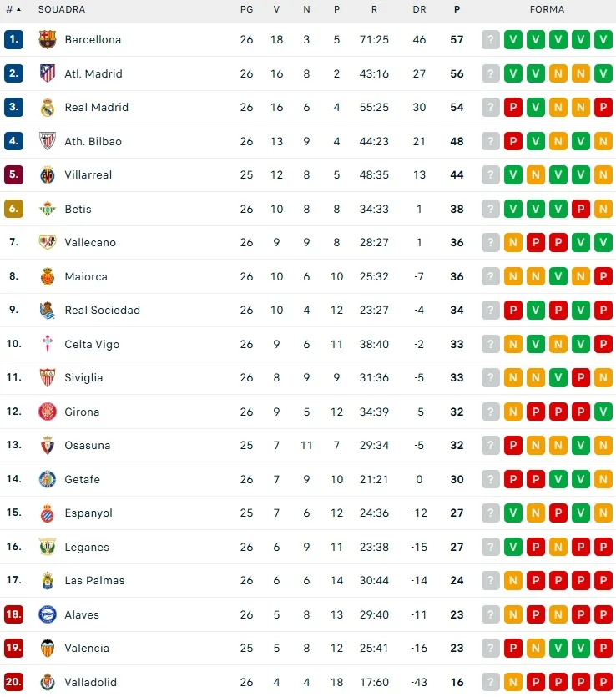Click the Girona club crest

click(x=48, y=412)
